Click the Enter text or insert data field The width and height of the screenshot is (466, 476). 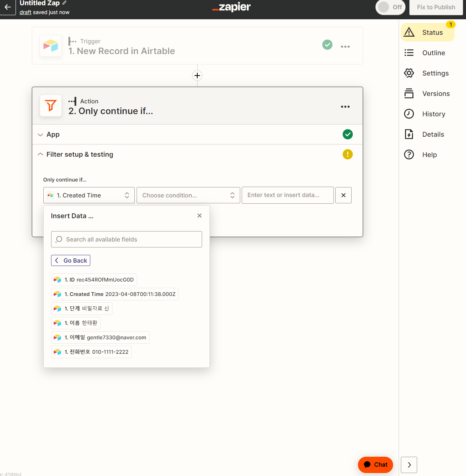(288, 195)
